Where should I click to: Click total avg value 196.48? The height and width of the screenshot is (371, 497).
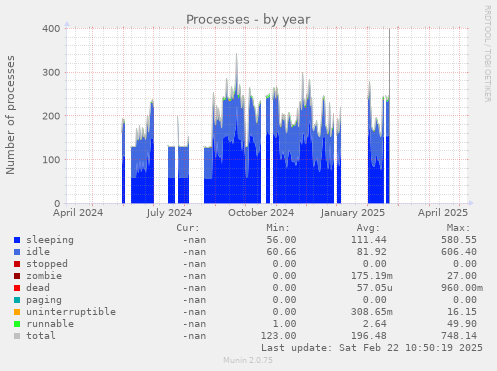pyautogui.click(x=369, y=336)
